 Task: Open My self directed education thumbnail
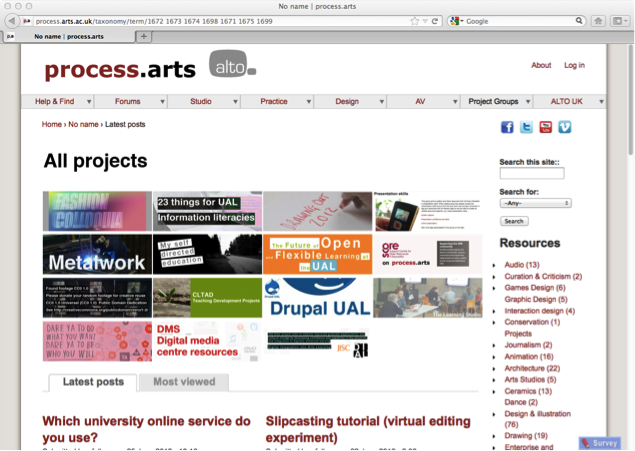pos(207,254)
